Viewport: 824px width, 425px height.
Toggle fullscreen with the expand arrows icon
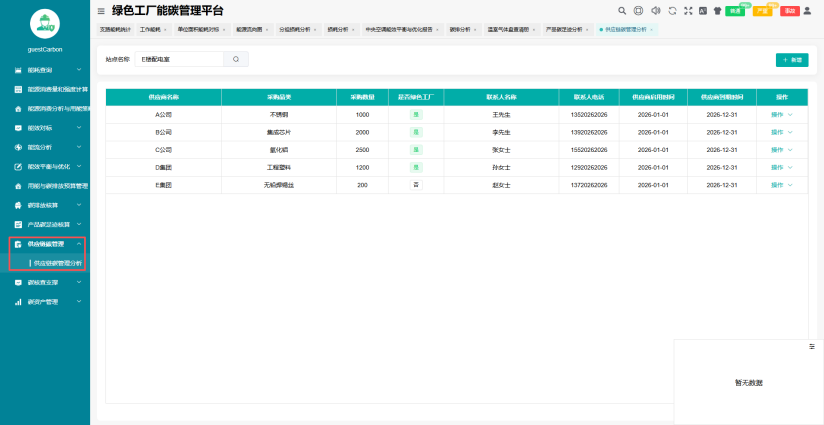click(x=688, y=11)
